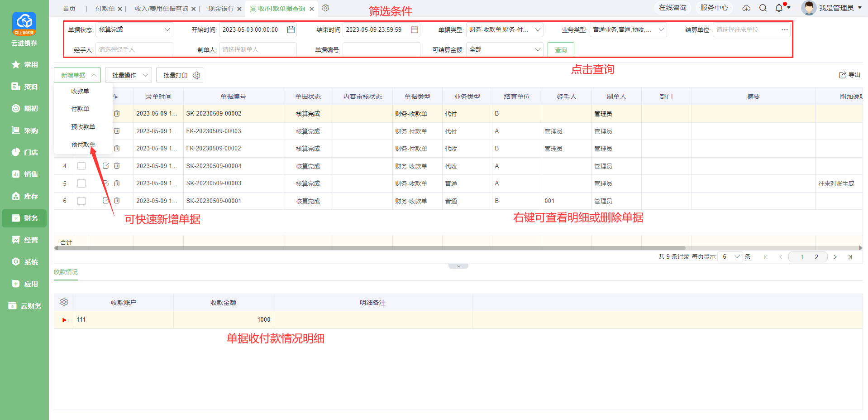The image size is (868, 420).
Task: Click the 经手人 input field
Action: [134, 49]
